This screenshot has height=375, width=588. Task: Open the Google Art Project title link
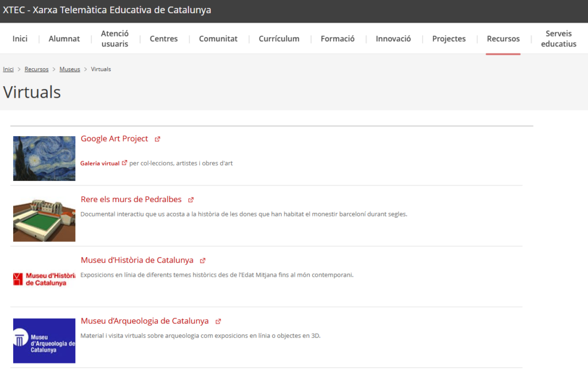pos(114,139)
